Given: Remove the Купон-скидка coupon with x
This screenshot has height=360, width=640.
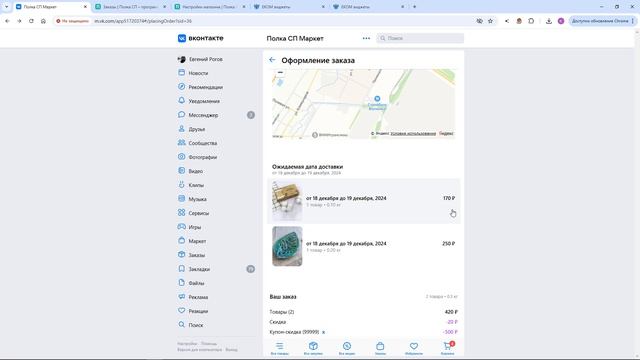Looking at the screenshot, I should (324, 332).
